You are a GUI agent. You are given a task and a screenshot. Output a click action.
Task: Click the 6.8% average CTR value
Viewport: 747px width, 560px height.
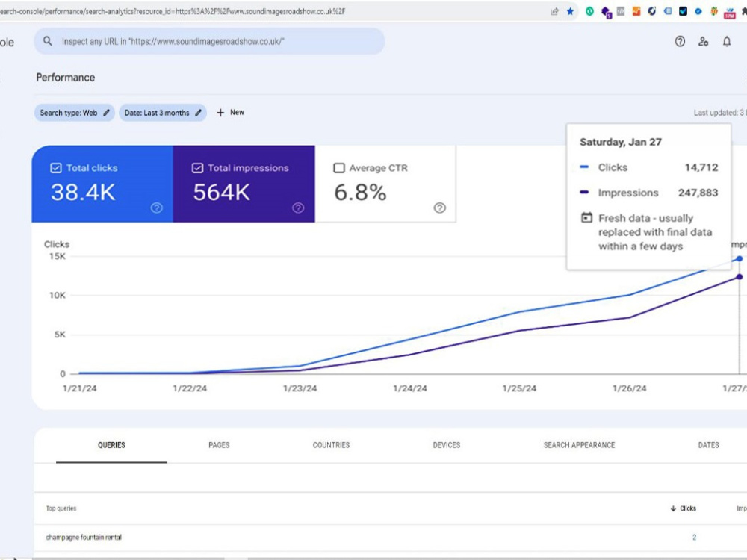360,193
